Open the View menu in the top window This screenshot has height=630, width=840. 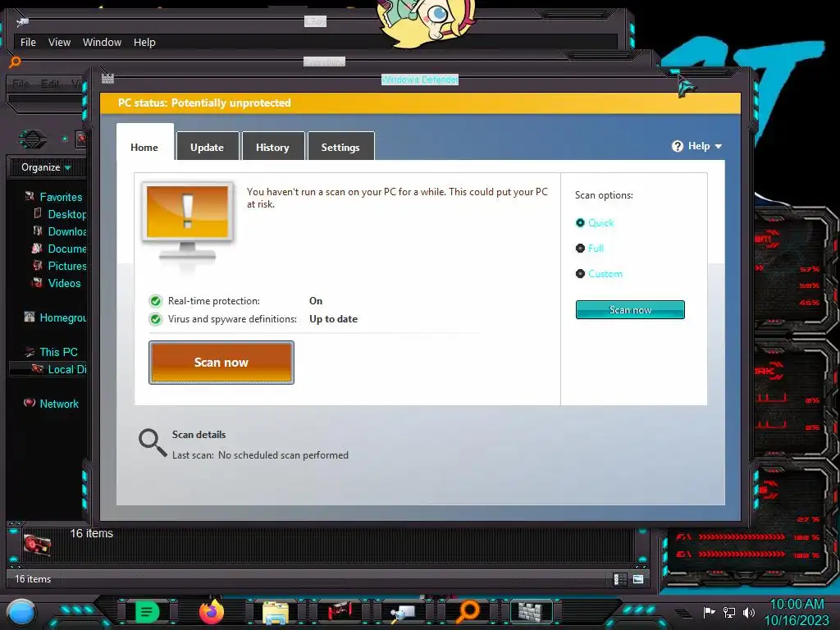point(59,42)
